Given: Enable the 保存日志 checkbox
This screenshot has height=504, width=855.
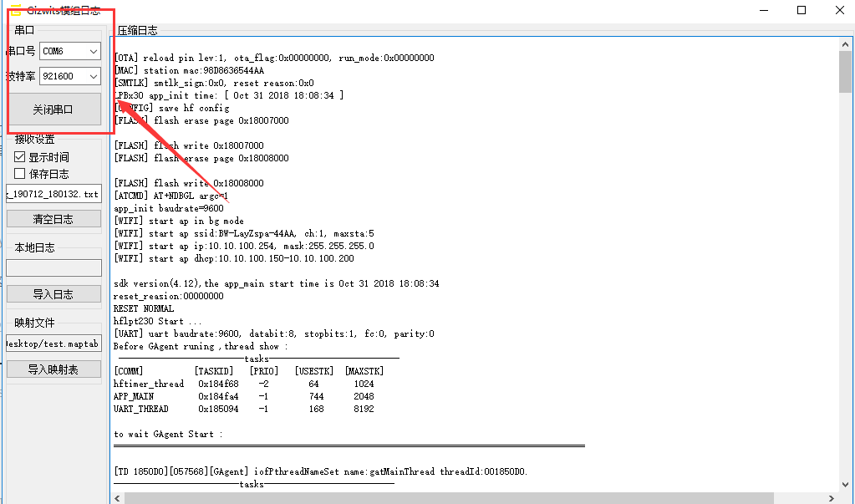Looking at the screenshot, I should [21, 174].
